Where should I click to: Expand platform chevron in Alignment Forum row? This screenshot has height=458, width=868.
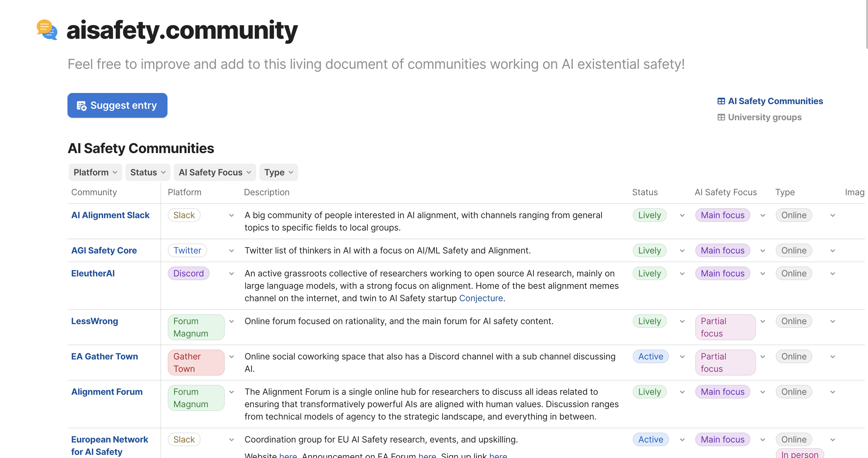[x=232, y=392]
